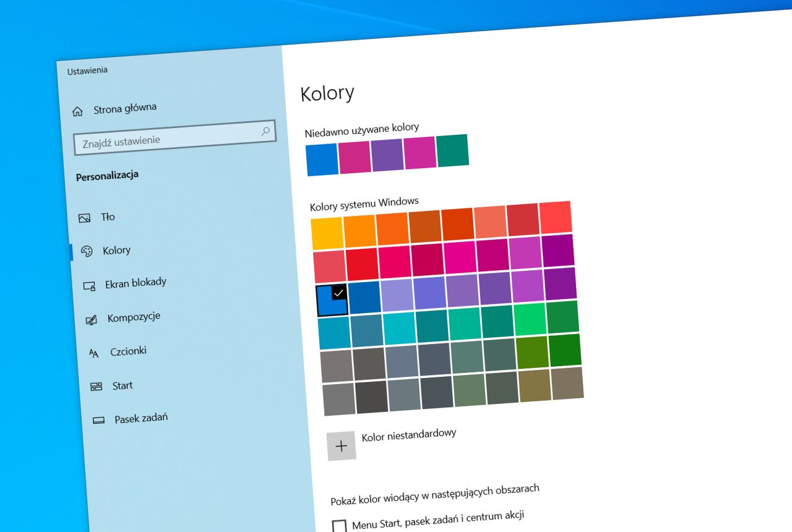Select the magenta recently used color

[354, 155]
